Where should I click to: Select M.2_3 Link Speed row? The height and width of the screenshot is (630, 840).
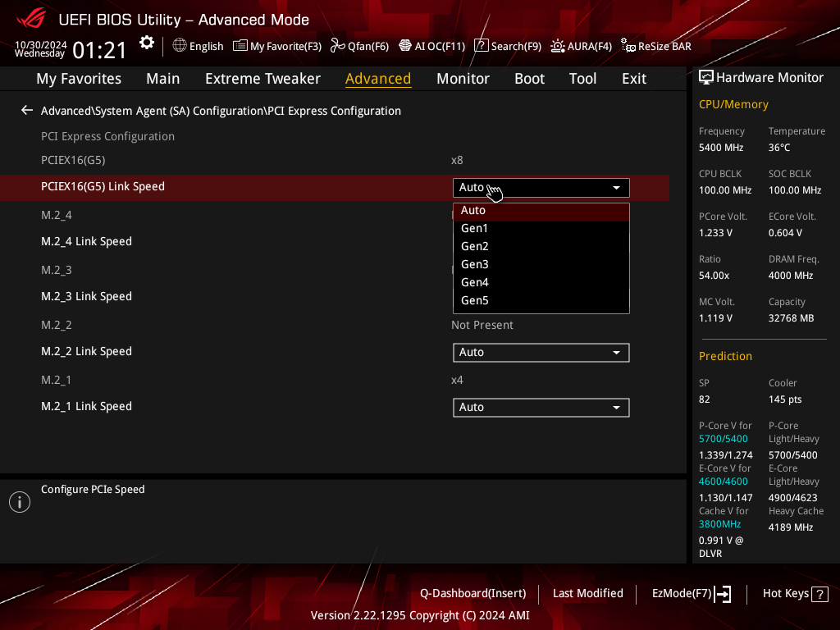click(x=335, y=296)
